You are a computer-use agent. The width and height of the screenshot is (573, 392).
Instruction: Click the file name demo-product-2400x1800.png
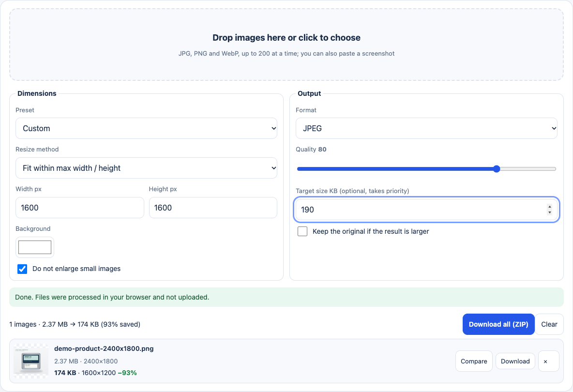coord(104,348)
